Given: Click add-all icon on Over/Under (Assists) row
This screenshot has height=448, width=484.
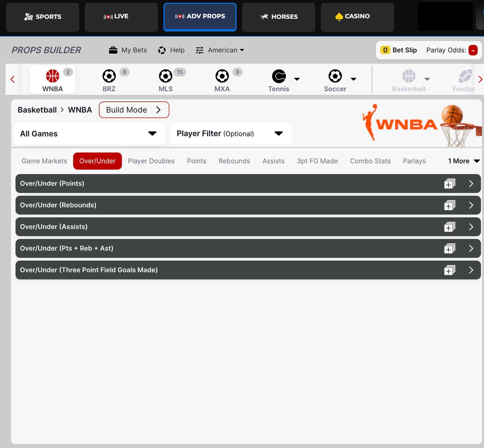Looking at the screenshot, I should (450, 227).
